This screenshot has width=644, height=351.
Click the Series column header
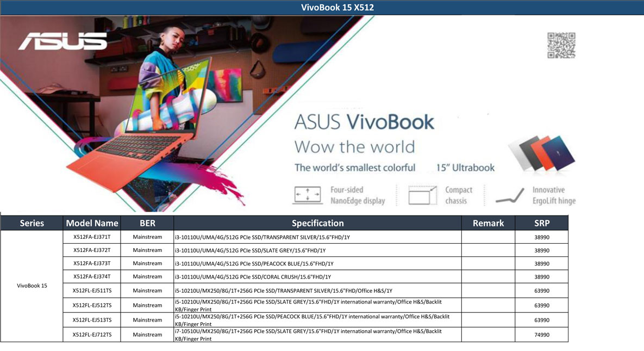coord(32,223)
